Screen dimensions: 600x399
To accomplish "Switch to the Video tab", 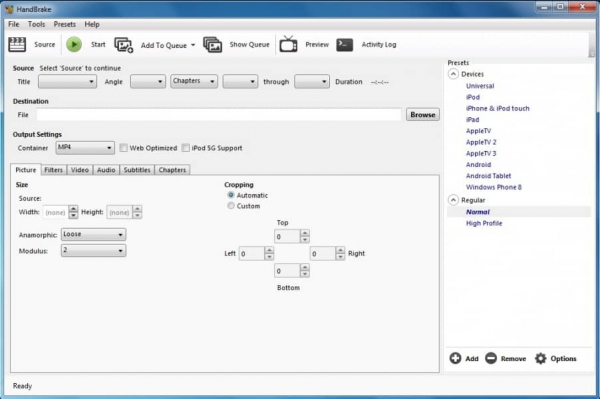I will 80,170.
